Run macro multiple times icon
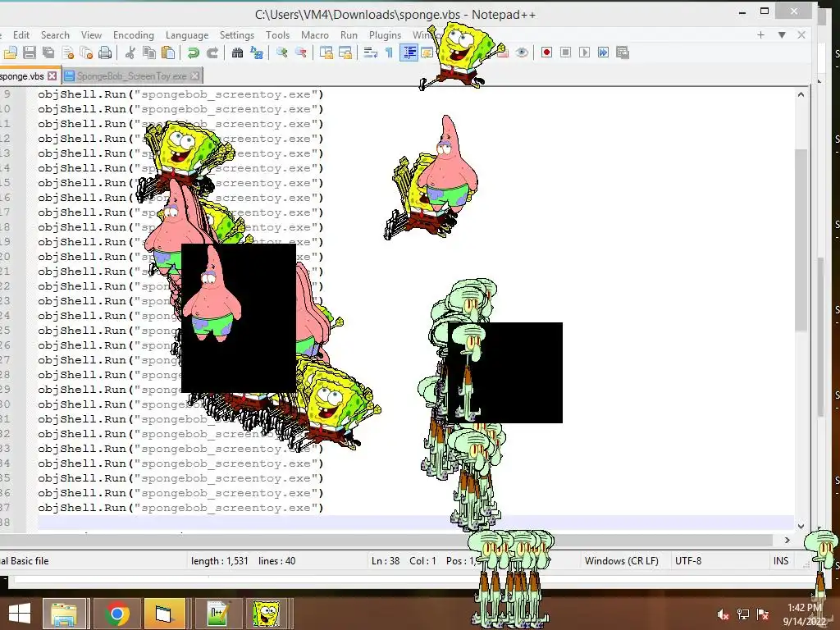 (x=603, y=52)
